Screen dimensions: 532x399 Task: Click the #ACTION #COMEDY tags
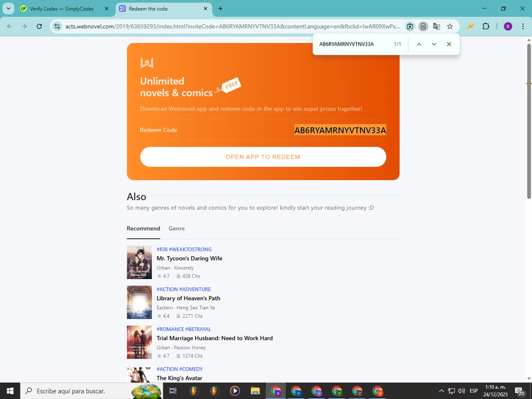point(180,369)
